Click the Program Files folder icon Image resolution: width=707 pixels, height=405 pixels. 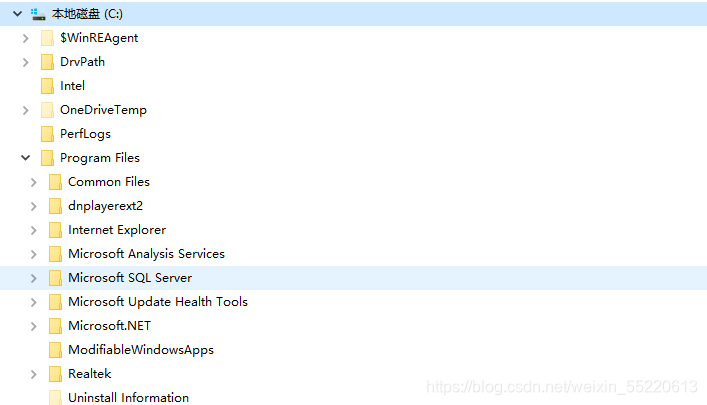pyautogui.click(x=47, y=158)
